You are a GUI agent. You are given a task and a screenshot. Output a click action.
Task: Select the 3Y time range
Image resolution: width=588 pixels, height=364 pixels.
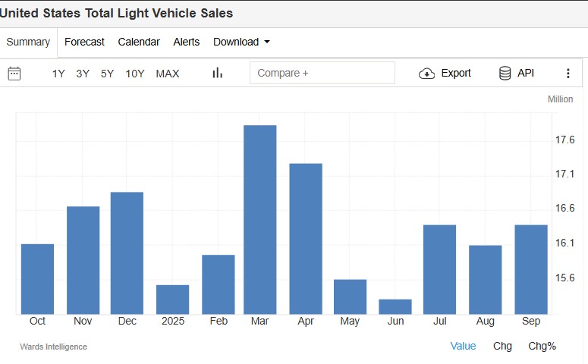tap(83, 74)
